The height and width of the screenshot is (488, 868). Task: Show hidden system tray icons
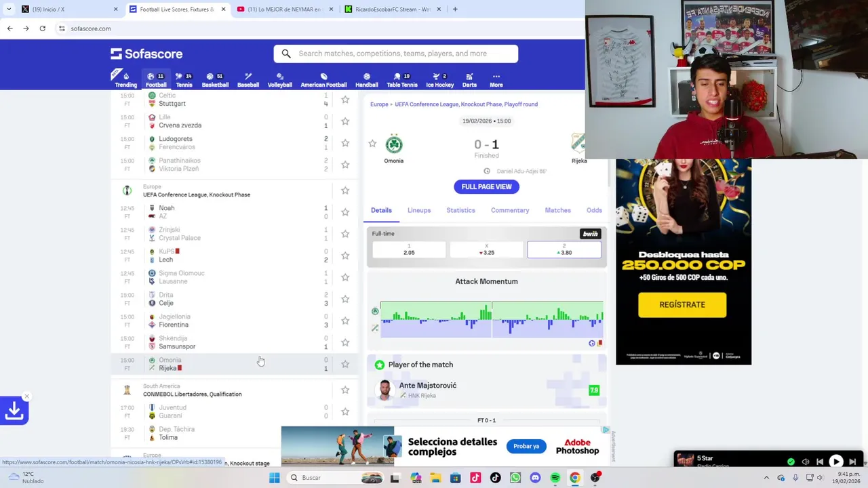(766, 478)
